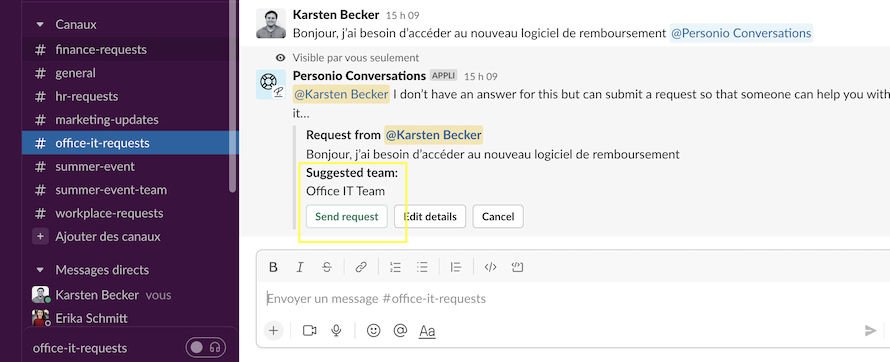The height and width of the screenshot is (362, 890).
Task: Toggle the huddle switch for office-it-requests
Action: point(205,348)
